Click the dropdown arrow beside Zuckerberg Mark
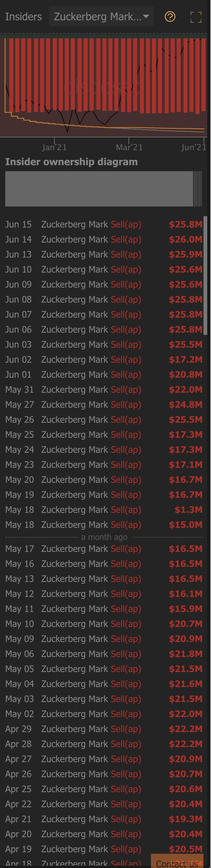211x868 pixels. click(146, 17)
